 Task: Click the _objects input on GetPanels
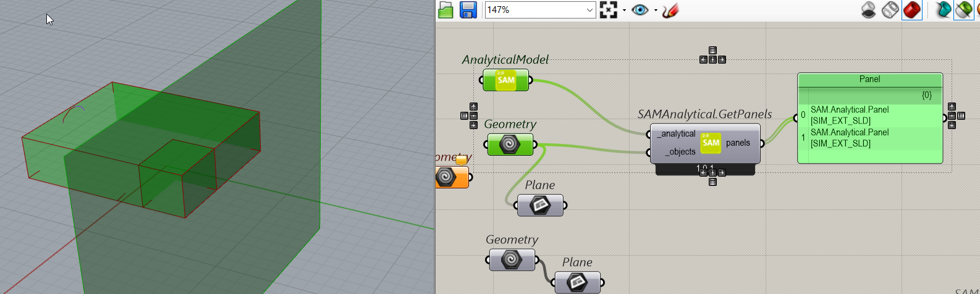[x=680, y=152]
